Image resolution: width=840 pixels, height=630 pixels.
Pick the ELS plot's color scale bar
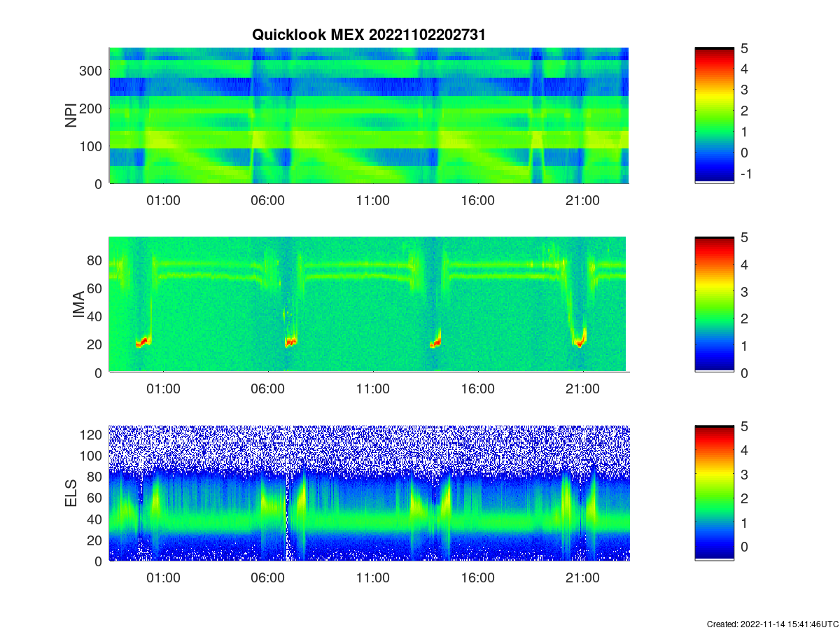coord(714,493)
